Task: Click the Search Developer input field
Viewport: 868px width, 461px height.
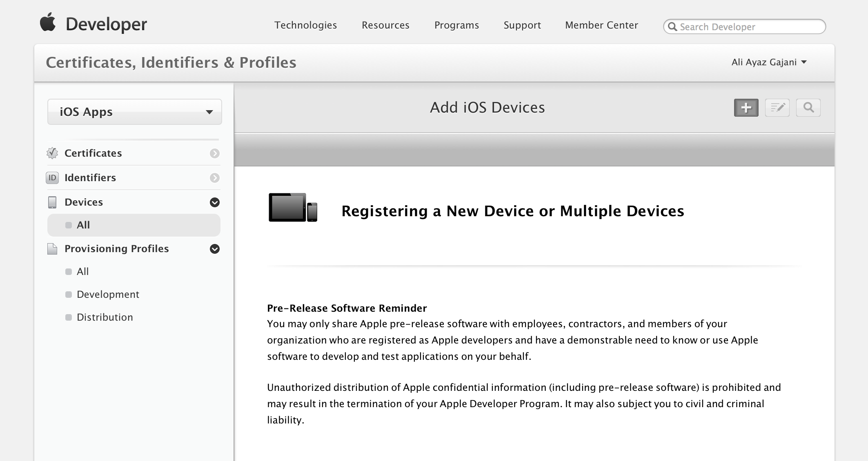Action: pos(744,27)
